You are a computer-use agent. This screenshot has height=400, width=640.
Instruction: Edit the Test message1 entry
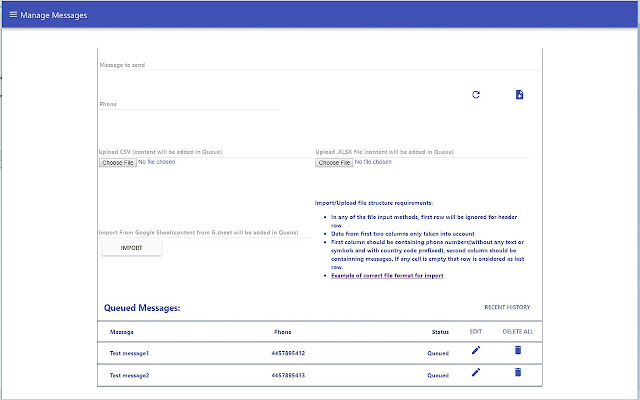pyautogui.click(x=476, y=350)
